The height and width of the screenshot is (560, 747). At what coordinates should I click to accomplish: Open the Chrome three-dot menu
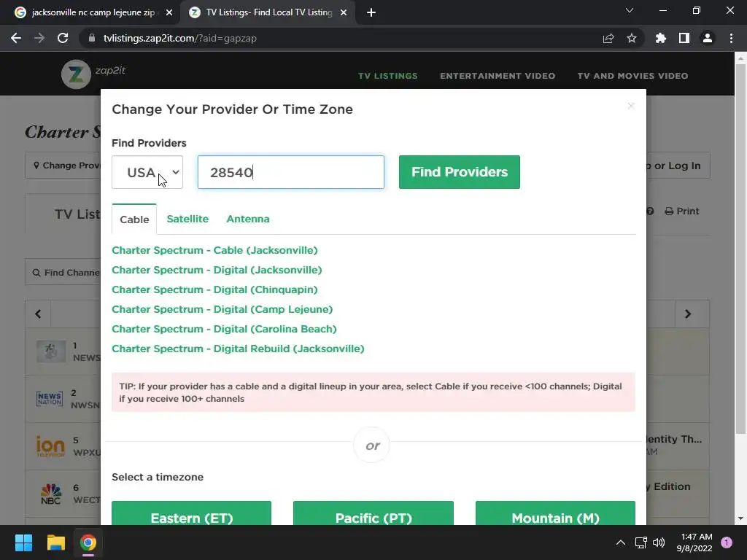731,38
